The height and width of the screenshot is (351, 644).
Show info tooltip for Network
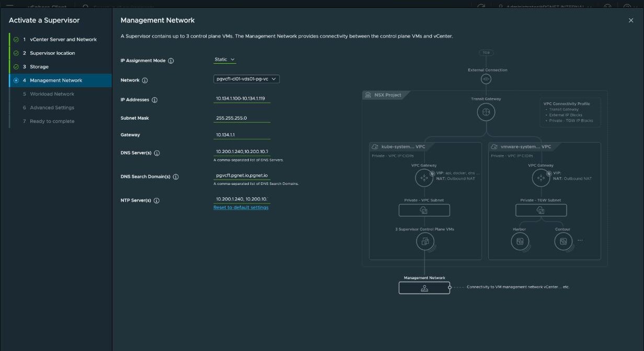pyautogui.click(x=145, y=81)
